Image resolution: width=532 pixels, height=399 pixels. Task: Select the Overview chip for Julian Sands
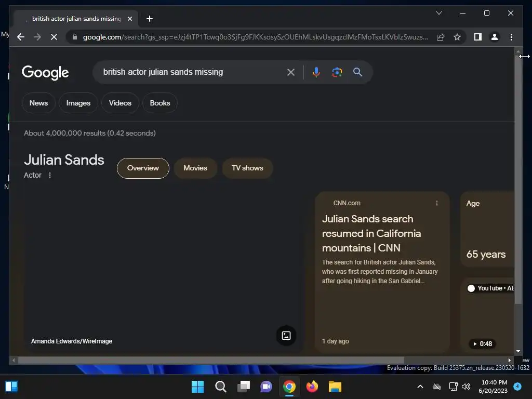pyautogui.click(x=143, y=168)
